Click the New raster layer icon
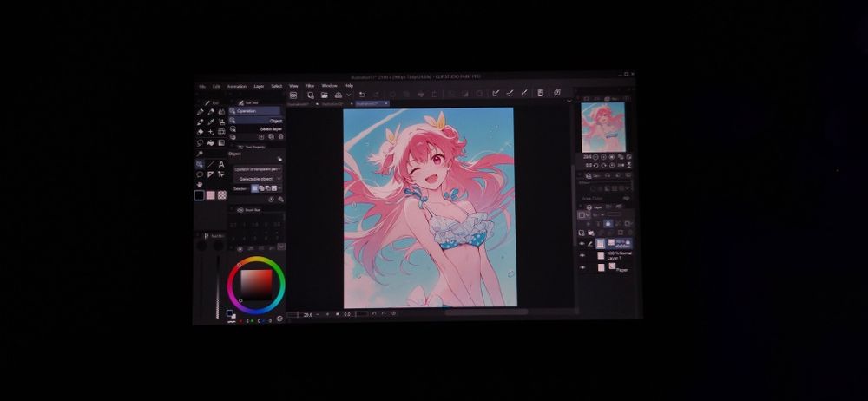Viewport: 868px width, 401px height. pyautogui.click(x=582, y=233)
